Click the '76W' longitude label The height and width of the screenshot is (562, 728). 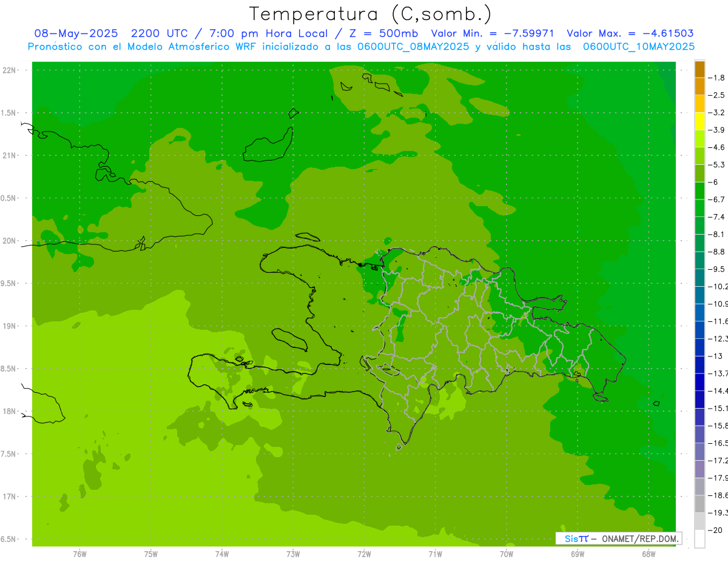click(79, 554)
